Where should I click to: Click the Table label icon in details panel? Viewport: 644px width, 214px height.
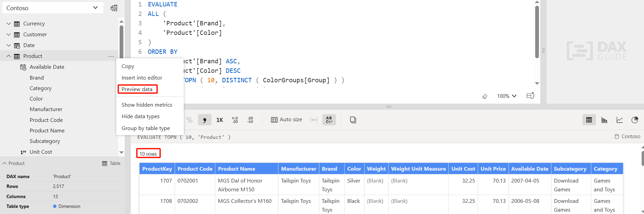click(x=105, y=164)
